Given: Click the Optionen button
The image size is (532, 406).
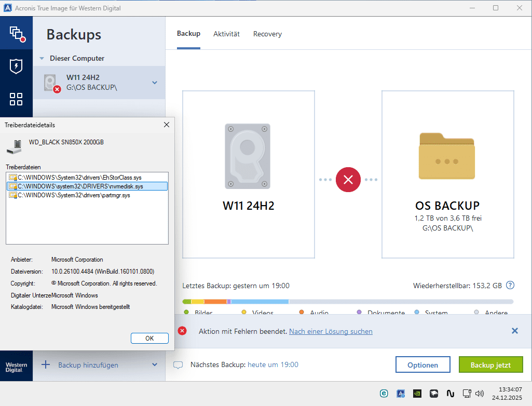Looking at the screenshot, I should [423, 364].
